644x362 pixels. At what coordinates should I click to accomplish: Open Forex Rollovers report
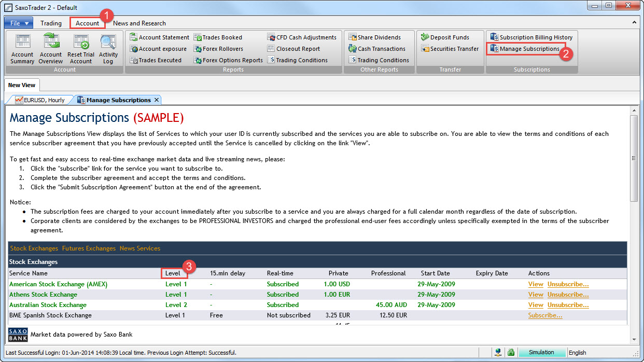pos(218,49)
